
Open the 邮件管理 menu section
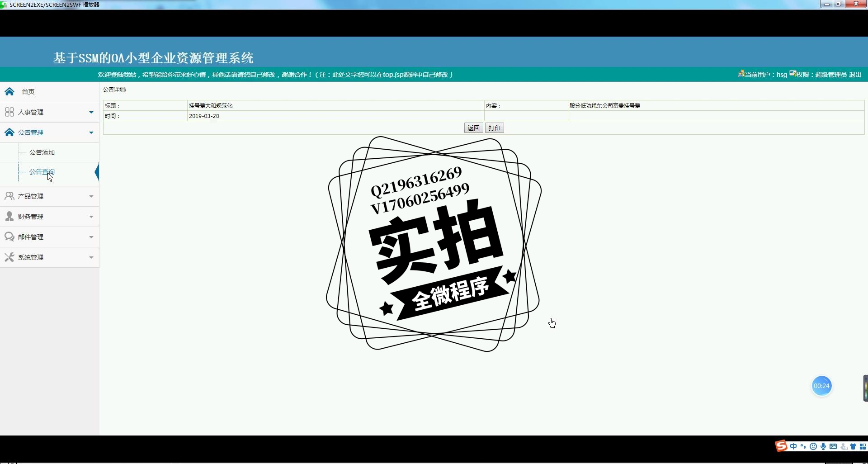point(49,237)
